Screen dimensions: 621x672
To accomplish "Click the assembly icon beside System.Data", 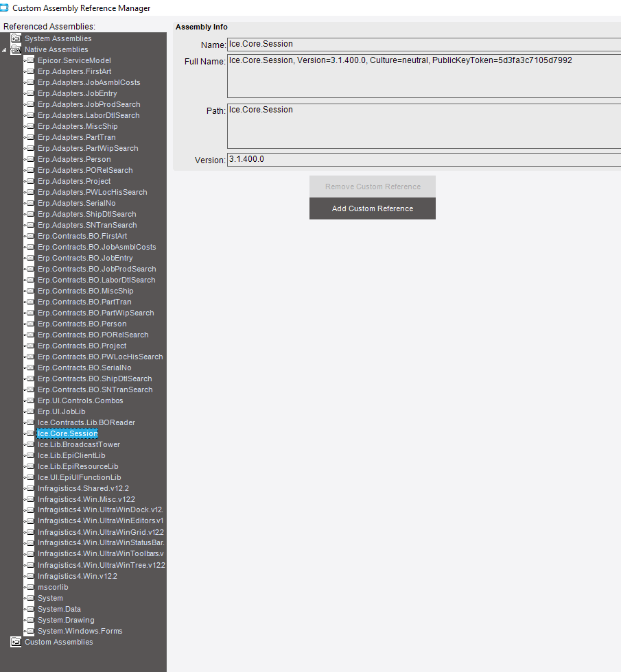I will tap(30, 609).
